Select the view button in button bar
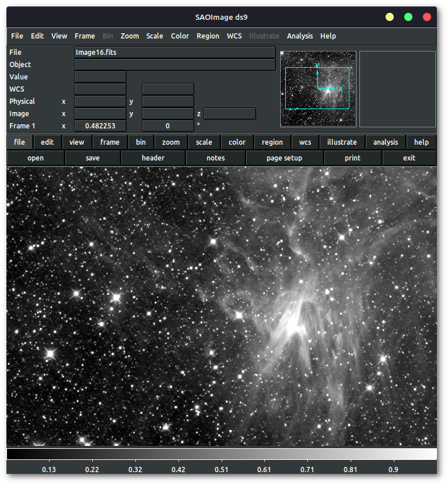 coord(76,142)
